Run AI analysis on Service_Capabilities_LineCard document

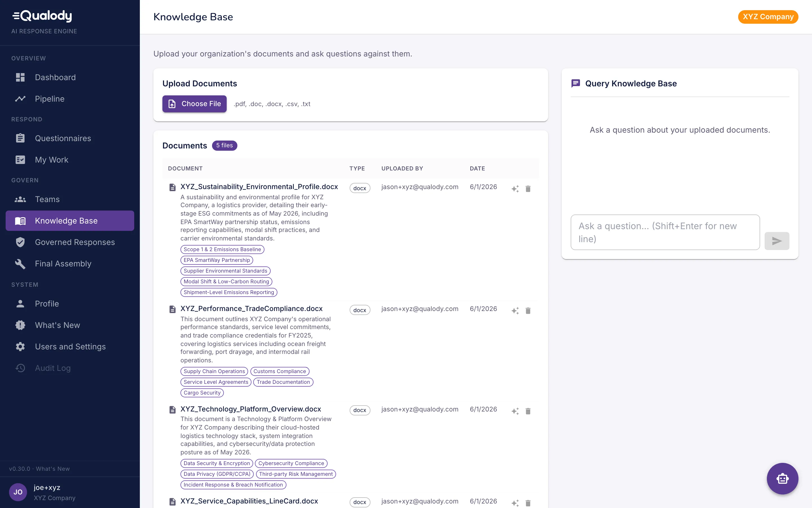click(x=515, y=503)
